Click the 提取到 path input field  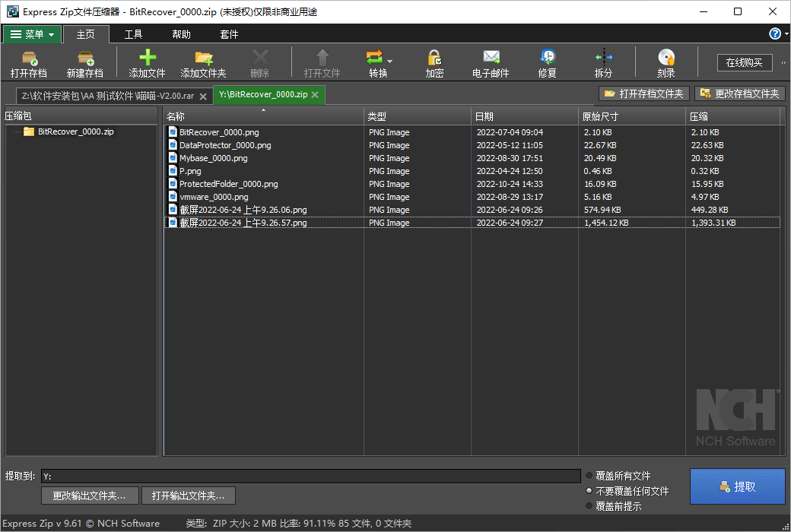pos(311,476)
